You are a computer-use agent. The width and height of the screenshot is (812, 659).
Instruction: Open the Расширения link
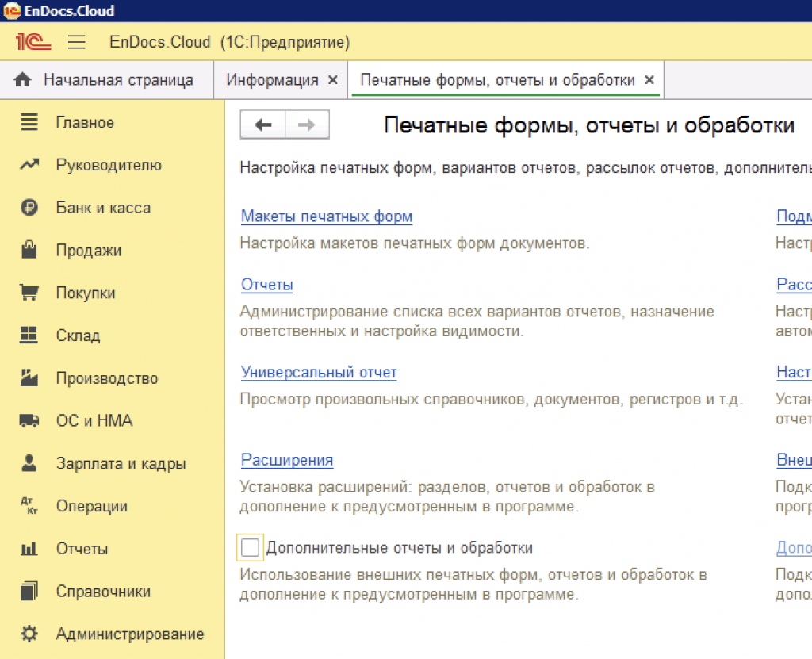tap(287, 459)
